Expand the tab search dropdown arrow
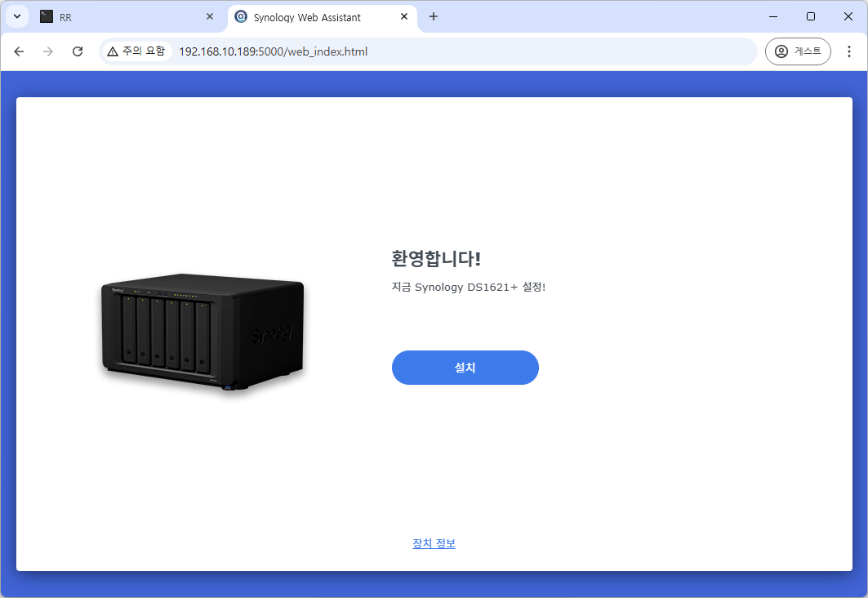 [17, 16]
